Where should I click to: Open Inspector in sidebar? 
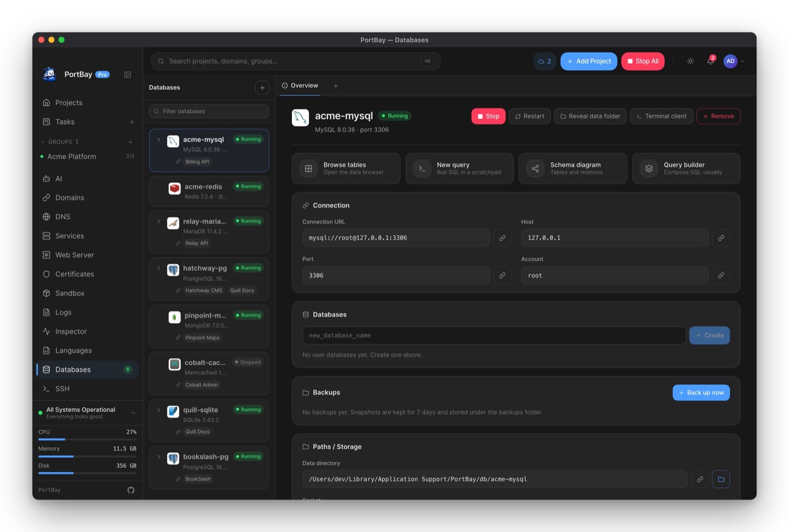(87, 331)
